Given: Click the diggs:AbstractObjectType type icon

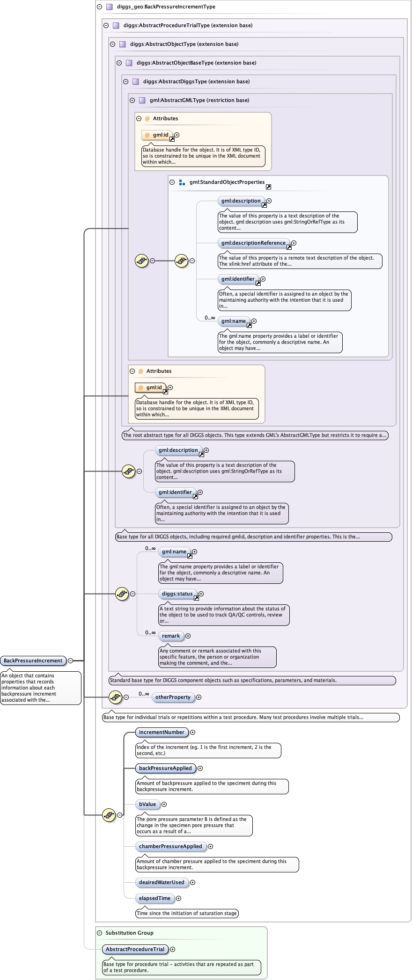Looking at the screenshot, I should click(x=122, y=44).
